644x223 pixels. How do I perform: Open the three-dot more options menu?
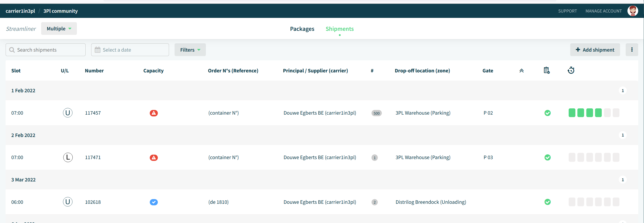click(631, 50)
